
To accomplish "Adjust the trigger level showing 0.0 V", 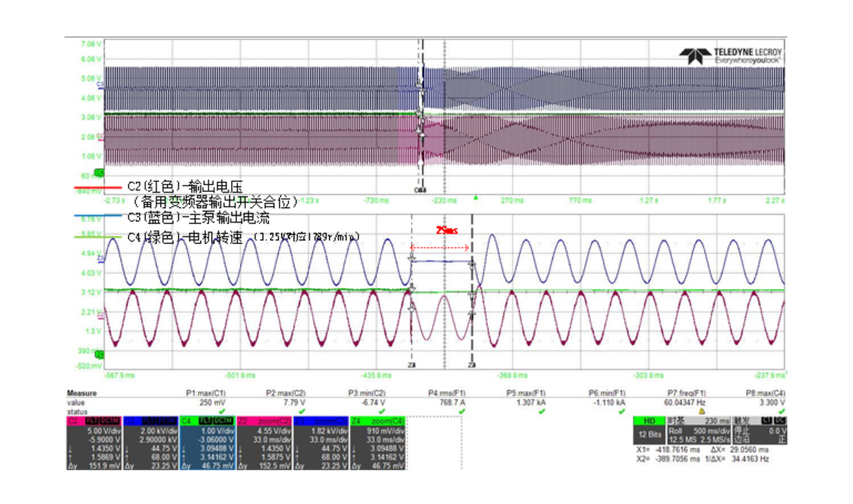I will pyautogui.click(x=777, y=431).
